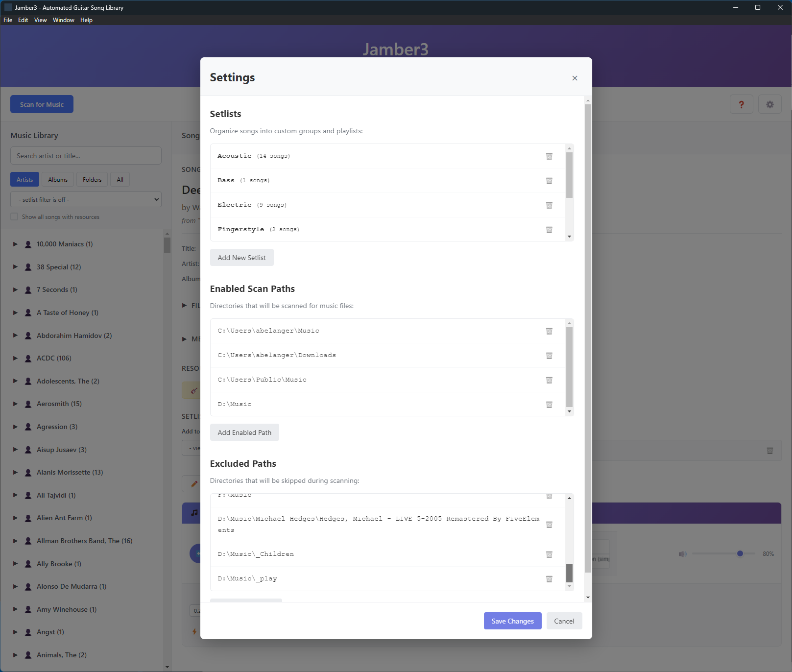Expand the Allman Brothers Band node
The image size is (792, 672).
point(15,541)
